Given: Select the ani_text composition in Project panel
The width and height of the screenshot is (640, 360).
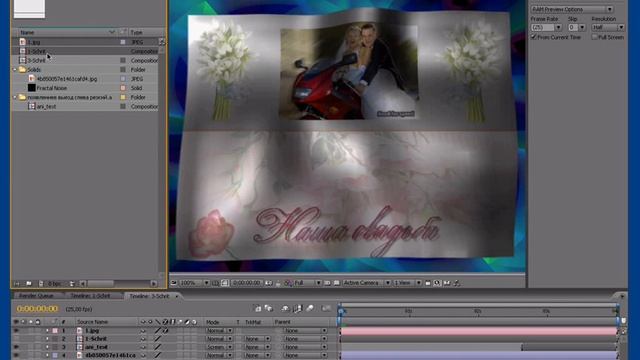Looking at the screenshot, I should 46,107.
